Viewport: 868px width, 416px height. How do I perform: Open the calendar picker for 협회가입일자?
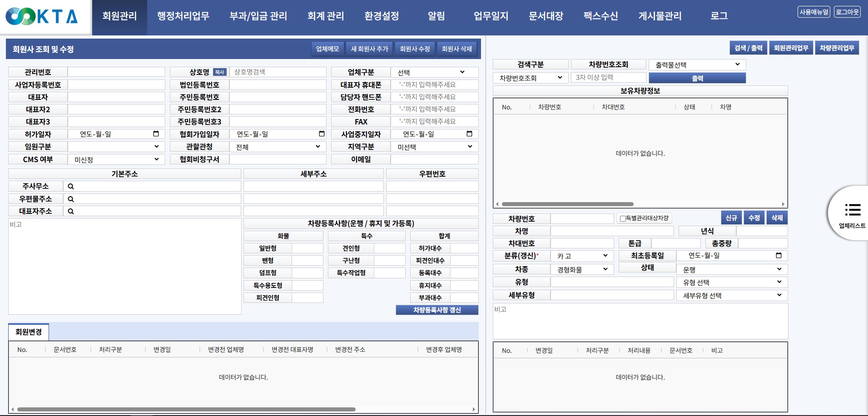pyautogui.click(x=322, y=134)
